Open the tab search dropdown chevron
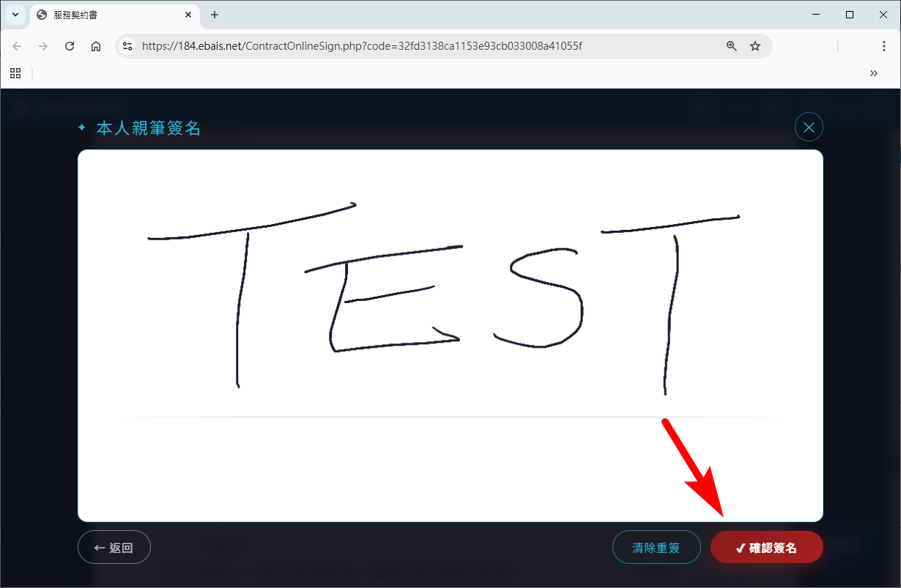The height and width of the screenshot is (588, 901). click(x=15, y=15)
